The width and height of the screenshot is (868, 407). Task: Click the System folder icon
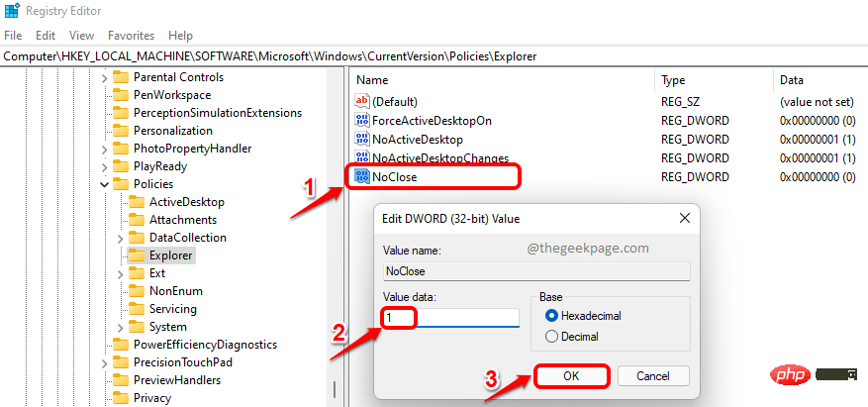[x=137, y=326]
